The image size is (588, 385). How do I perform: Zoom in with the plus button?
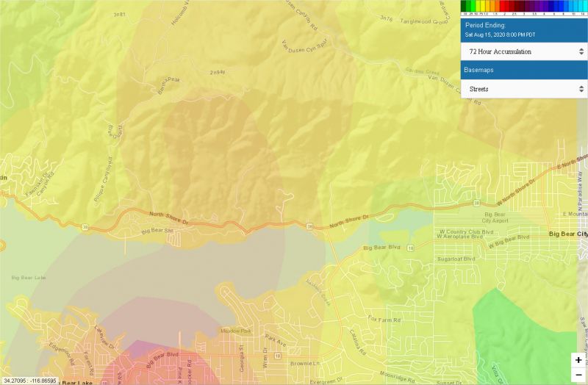pyautogui.click(x=578, y=360)
